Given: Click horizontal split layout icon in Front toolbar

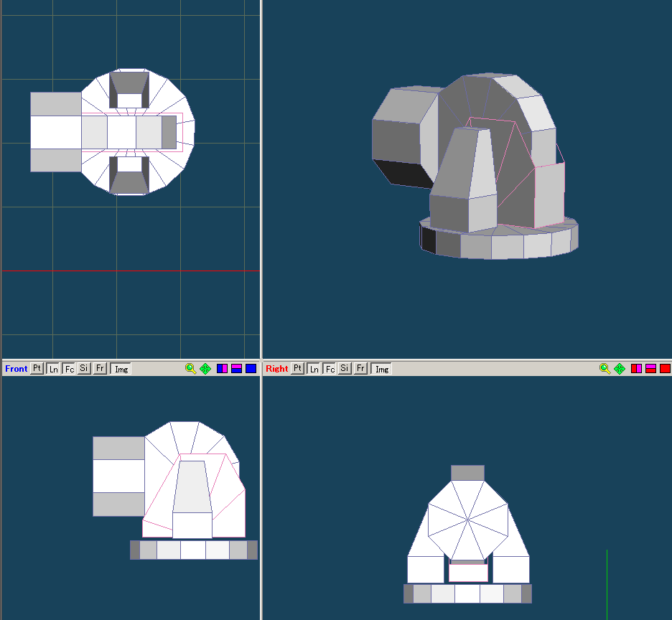Looking at the screenshot, I should [x=236, y=368].
